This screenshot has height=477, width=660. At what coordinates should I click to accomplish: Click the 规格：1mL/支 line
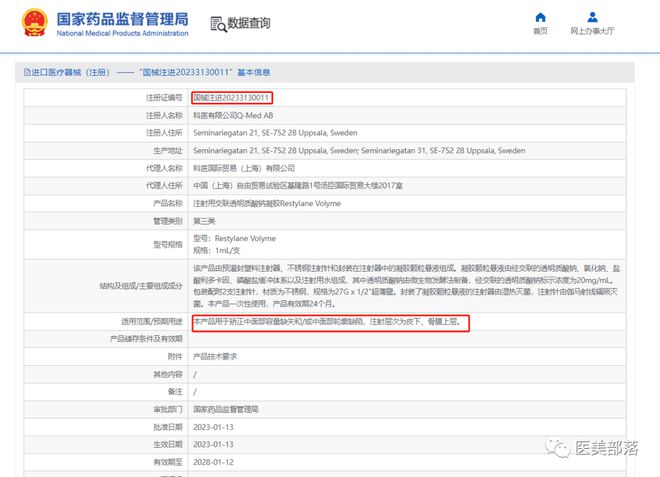point(216,250)
